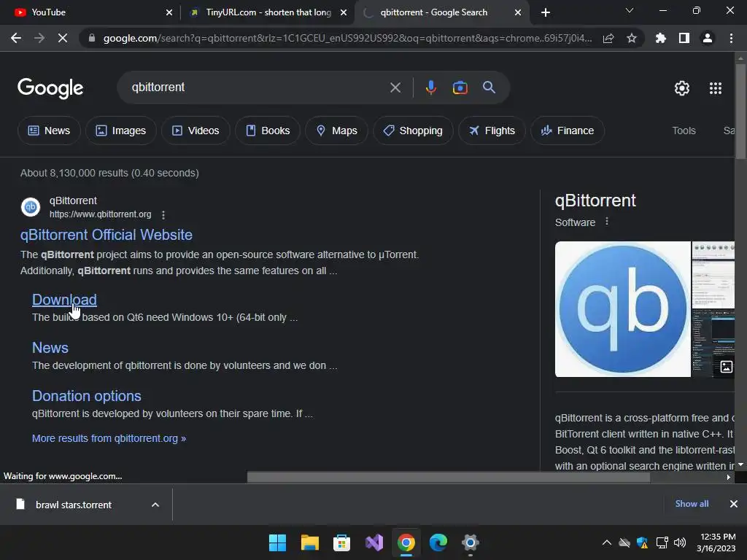The height and width of the screenshot is (560, 747).
Task: Click the qBittorrent site favicon
Action: point(31,207)
